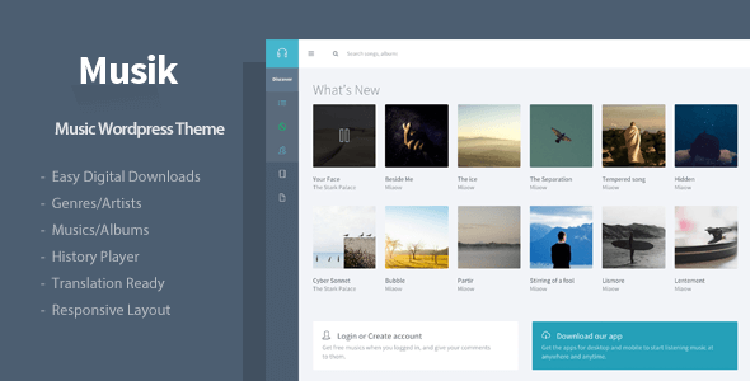Click the user icon beside Login text

coord(327,335)
